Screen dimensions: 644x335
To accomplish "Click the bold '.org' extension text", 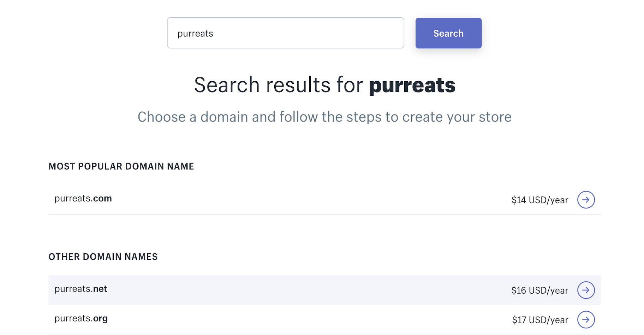I will [100, 319].
